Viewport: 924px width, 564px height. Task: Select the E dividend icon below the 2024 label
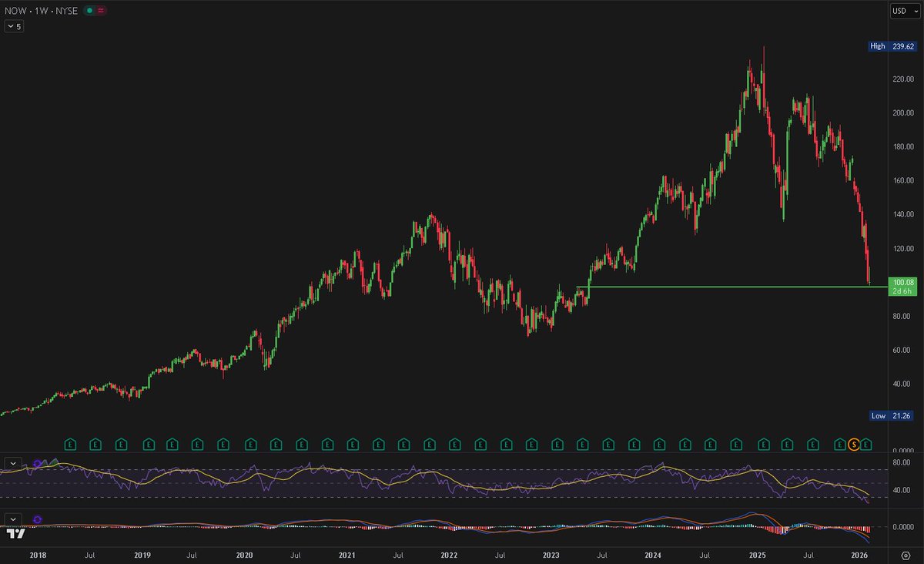tap(659, 444)
